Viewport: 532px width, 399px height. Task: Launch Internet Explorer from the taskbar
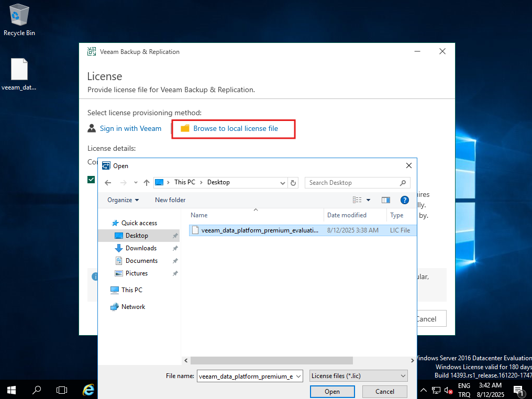(88, 390)
